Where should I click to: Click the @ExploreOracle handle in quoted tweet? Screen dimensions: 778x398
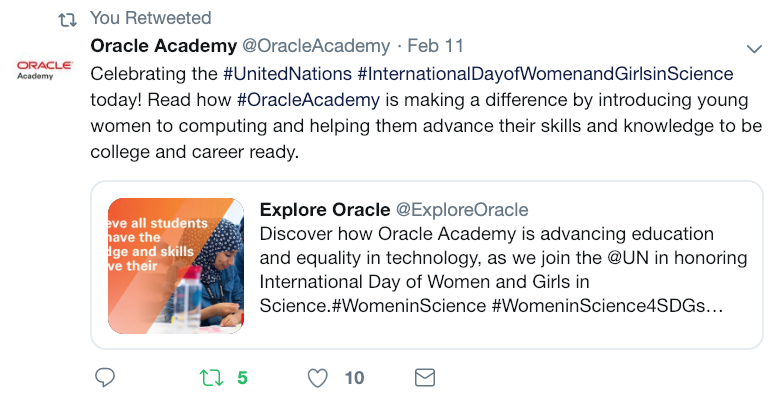(x=462, y=209)
